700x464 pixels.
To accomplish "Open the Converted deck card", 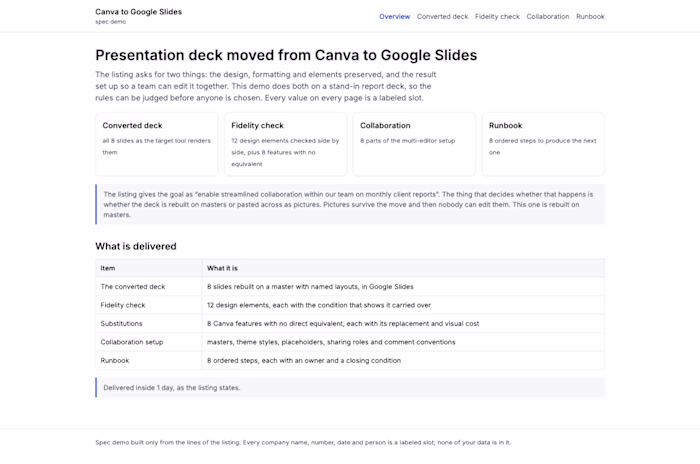I will point(157,144).
